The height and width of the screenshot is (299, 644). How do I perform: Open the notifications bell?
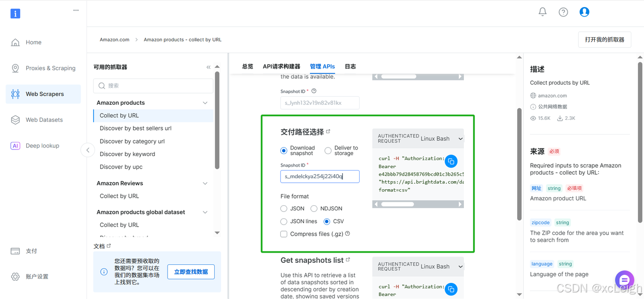[542, 12]
